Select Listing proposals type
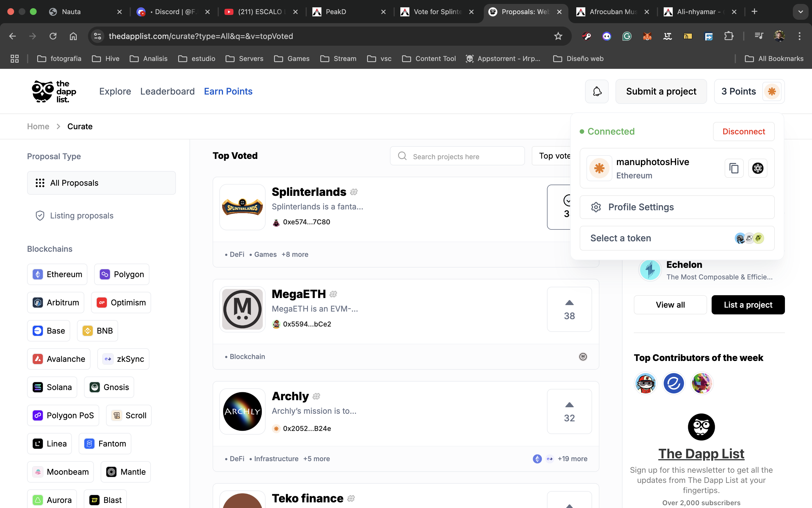 pos(101,215)
